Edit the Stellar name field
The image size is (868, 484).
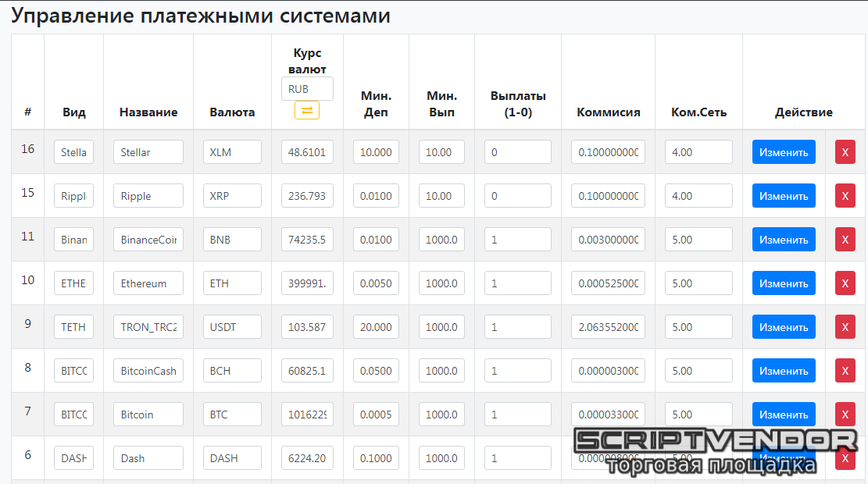pyautogui.click(x=148, y=152)
